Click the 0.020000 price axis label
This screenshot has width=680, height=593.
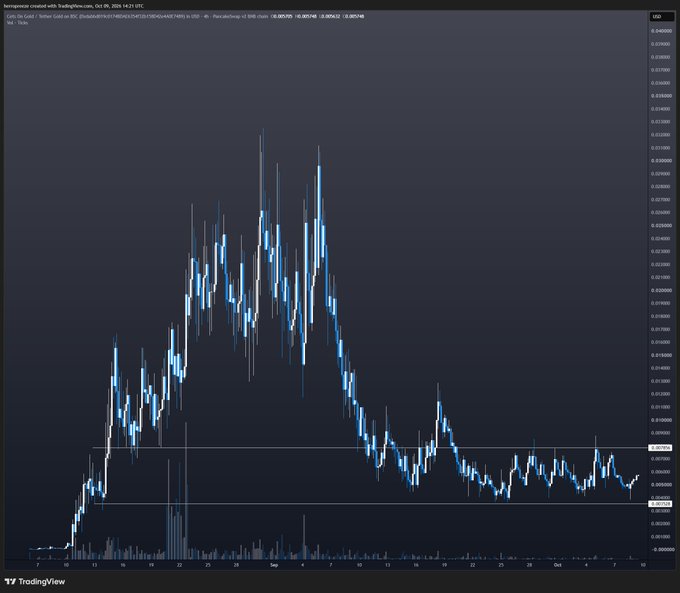click(x=661, y=290)
